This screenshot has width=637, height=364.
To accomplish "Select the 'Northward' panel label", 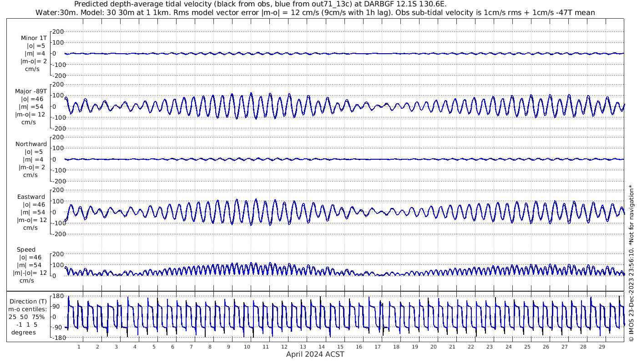I will (x=31, y=144).
